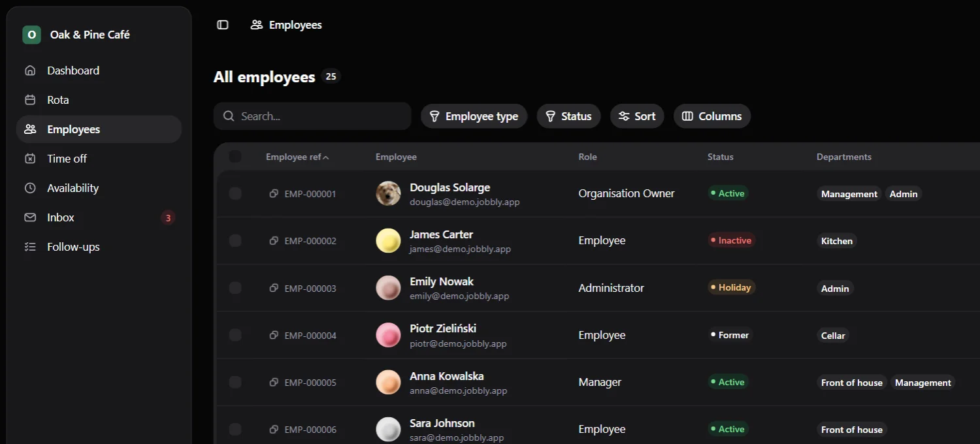Click Piotr Zieliński's pink avatar

(388, 335)
